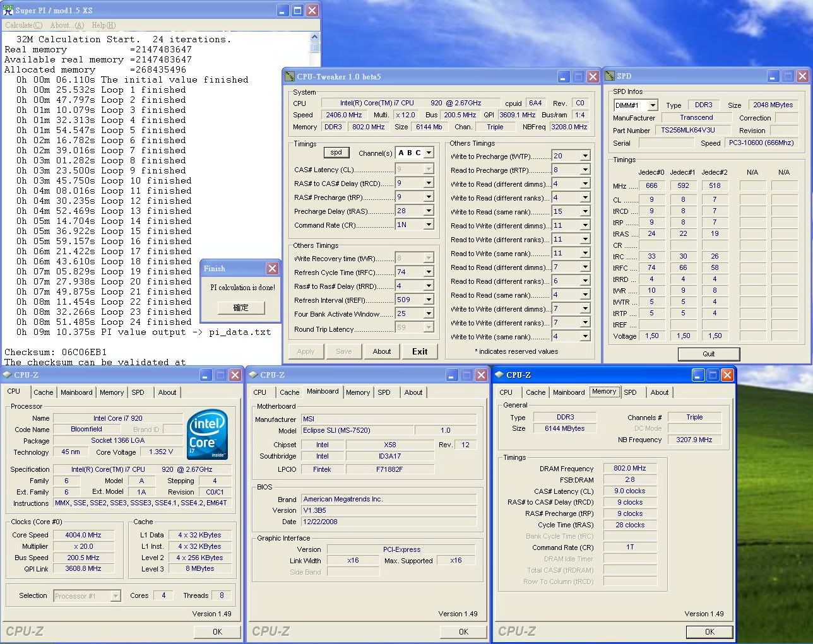Click the Southbridge value ID3A17
Screen dimensions: 813x644
[x=390, y=456]
